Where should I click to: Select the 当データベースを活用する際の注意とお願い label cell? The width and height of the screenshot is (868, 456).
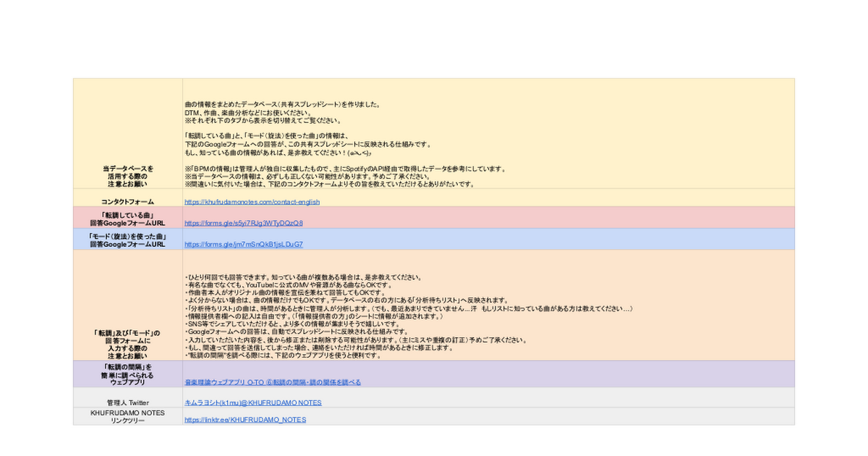127,176
